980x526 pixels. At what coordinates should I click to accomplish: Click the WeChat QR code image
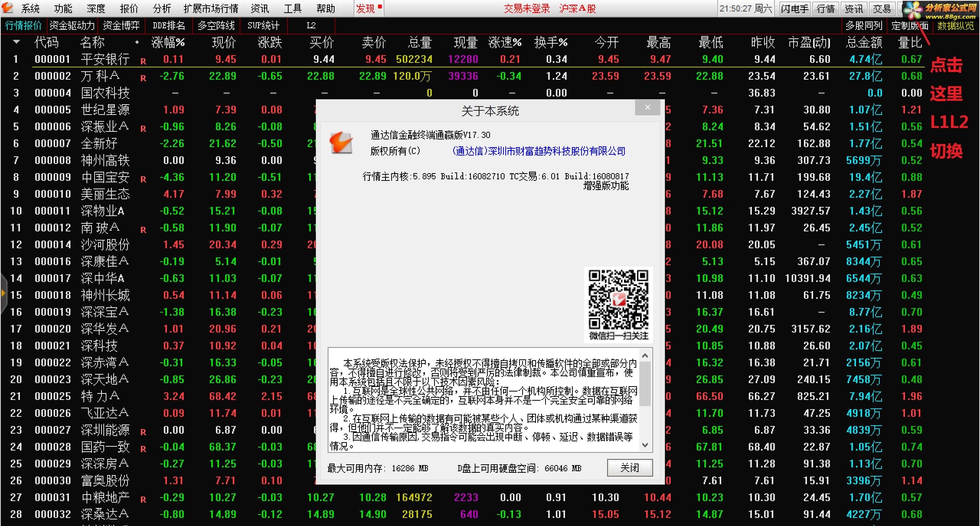tap(618, 300)
